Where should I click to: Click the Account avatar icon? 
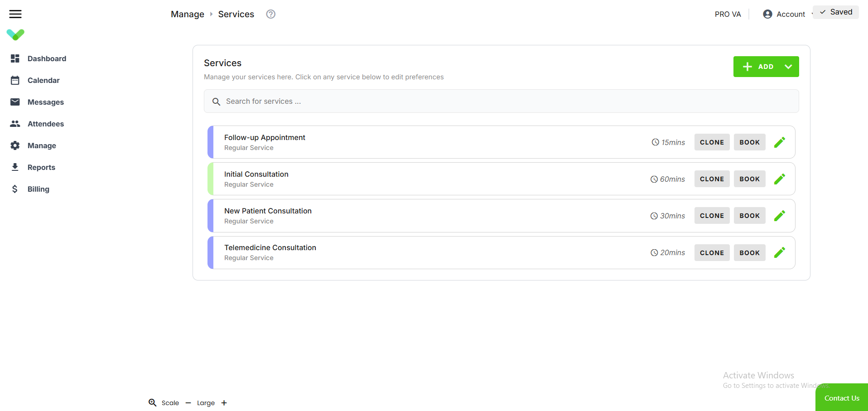767,14
